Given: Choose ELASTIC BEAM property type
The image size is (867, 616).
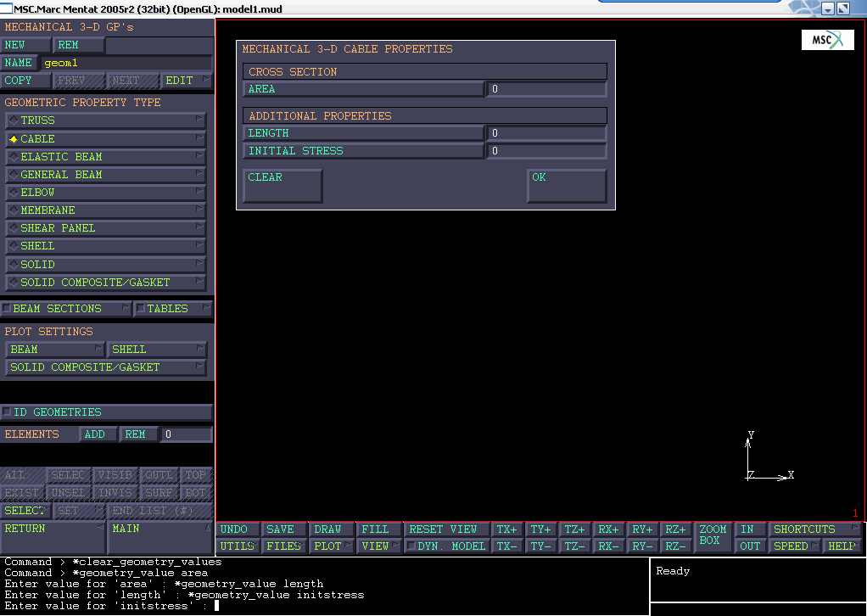Looking at the screenshot, I should (x=105, y=157).
